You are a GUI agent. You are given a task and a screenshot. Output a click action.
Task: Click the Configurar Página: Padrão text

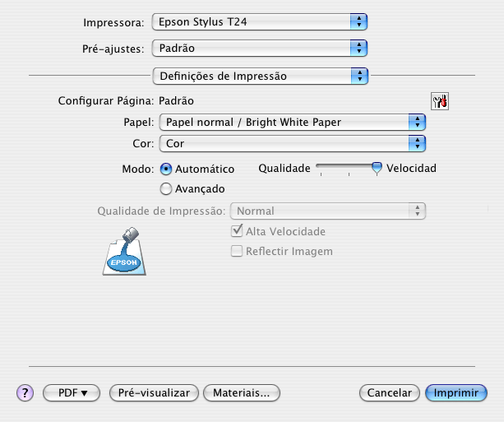(126, 101)
